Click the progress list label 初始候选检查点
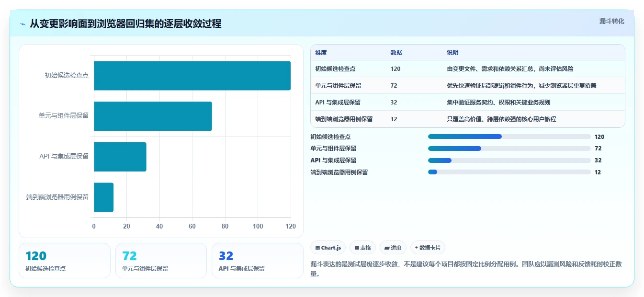644x297 pixels. (x=330, y=137)
